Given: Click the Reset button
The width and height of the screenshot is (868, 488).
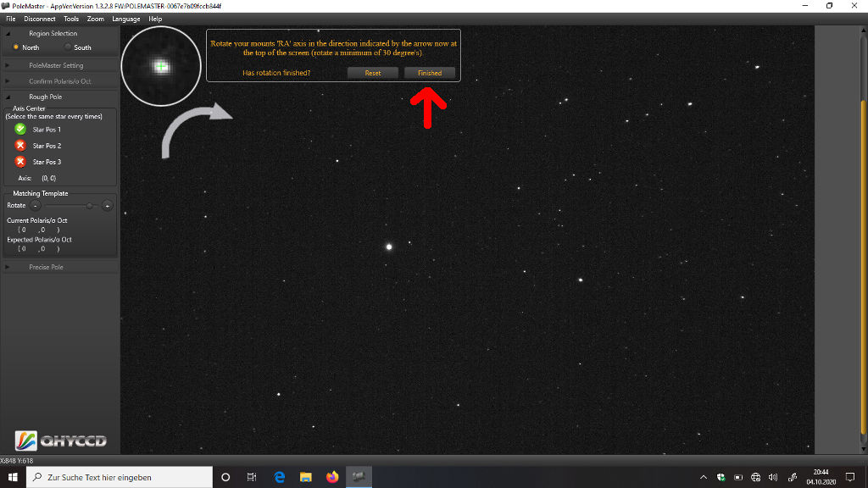Looking at the screenshot, I should (x=373, y=73).
